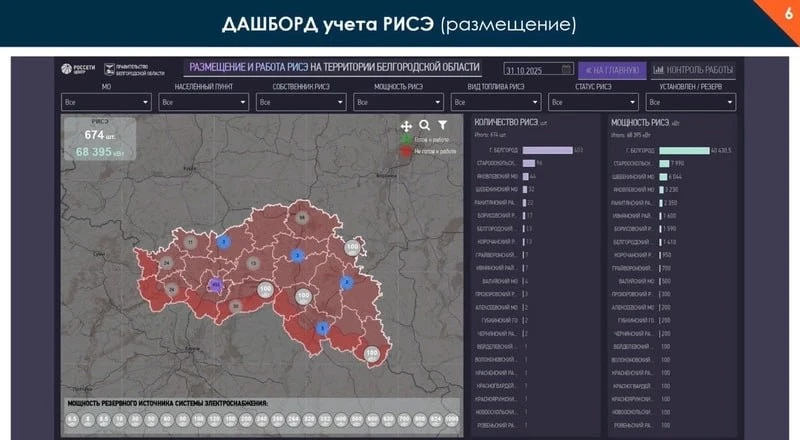Viewport: 800px width, 440px height.
Task: Open the map filter funnel icon
Action: pos(441,126)
